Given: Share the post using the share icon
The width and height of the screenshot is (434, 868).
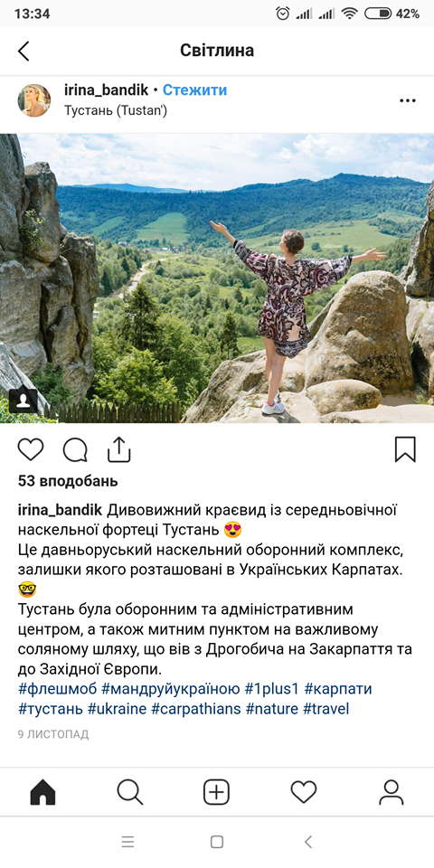Looking at the screenshot, I should point(119,449).
